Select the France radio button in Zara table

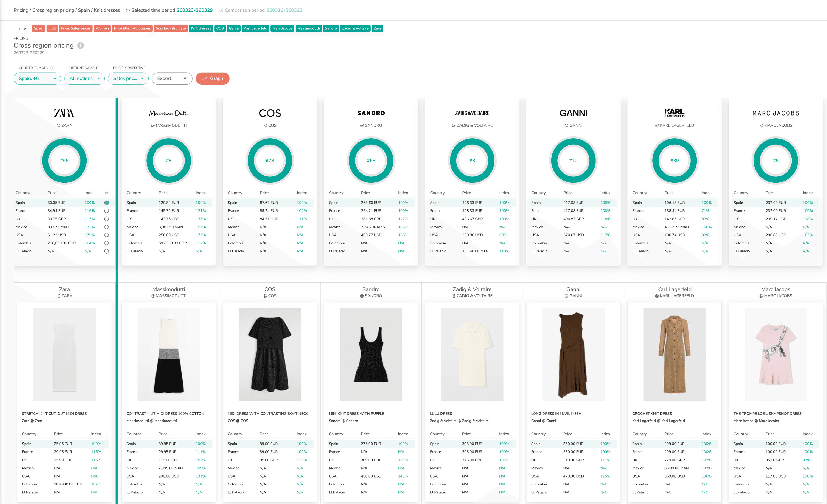(106, 211)
